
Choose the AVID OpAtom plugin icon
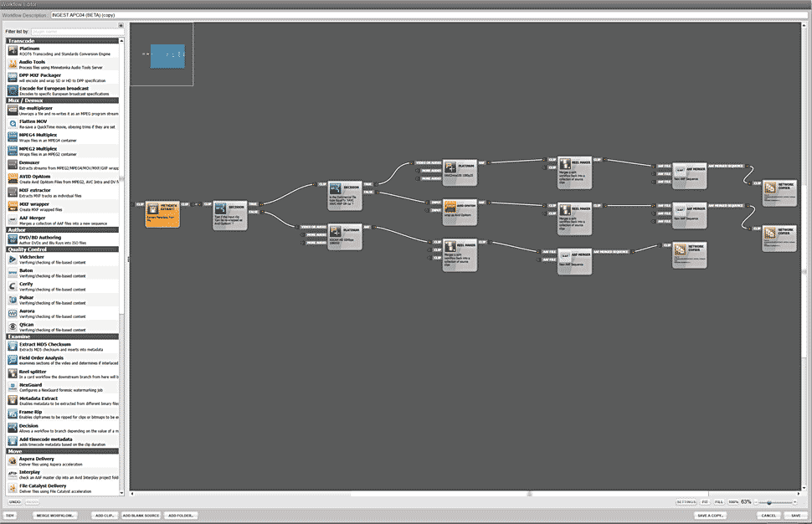pos(13,177)
